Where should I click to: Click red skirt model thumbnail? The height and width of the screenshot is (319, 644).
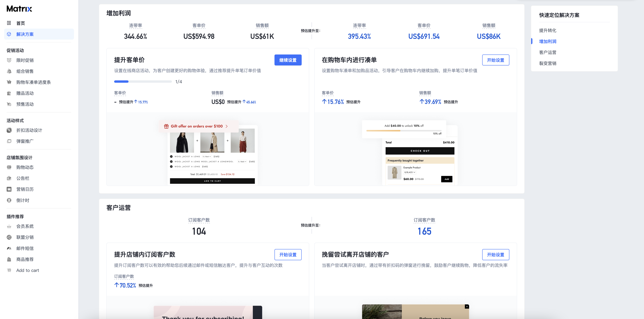242,141
